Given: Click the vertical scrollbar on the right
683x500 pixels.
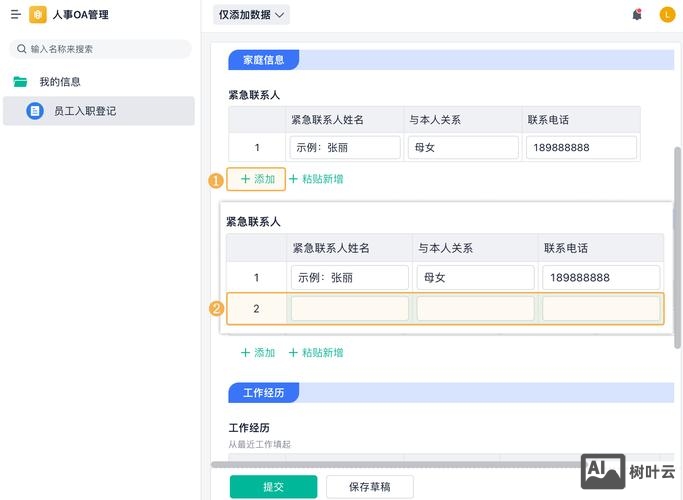Looking at the screenshot, I should coord(677,247).
